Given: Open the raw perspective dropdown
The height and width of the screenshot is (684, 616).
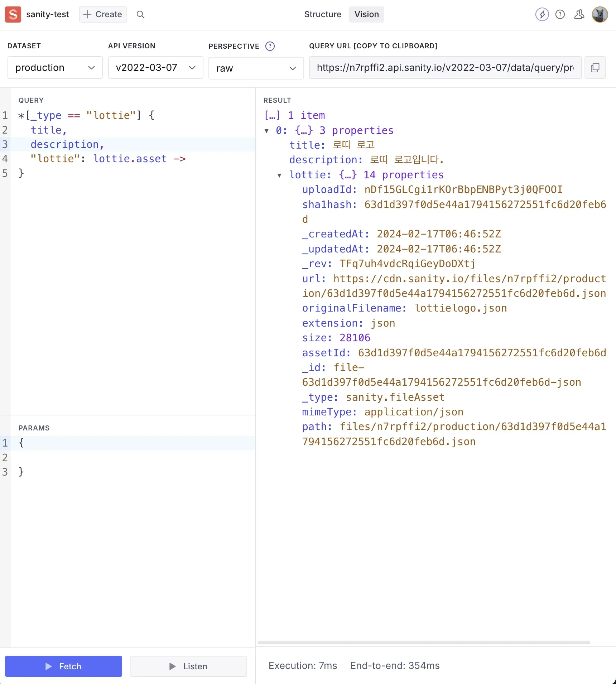Looking at the screenshot, I should 256,68.
